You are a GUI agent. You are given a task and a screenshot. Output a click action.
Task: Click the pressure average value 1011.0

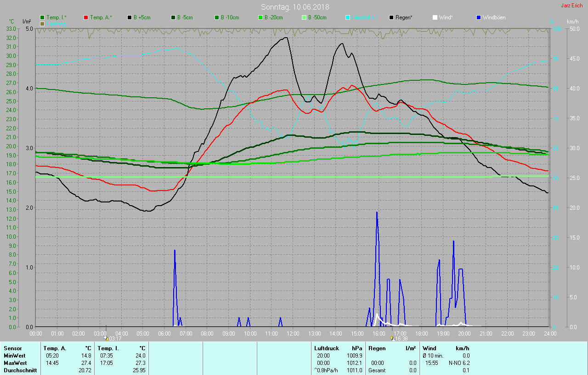354,370
